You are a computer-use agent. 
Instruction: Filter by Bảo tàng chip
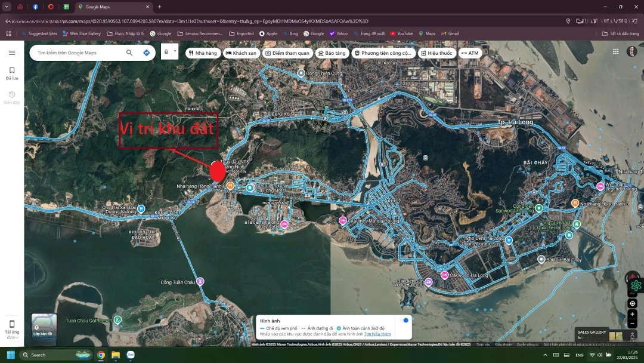pos(332,53)
